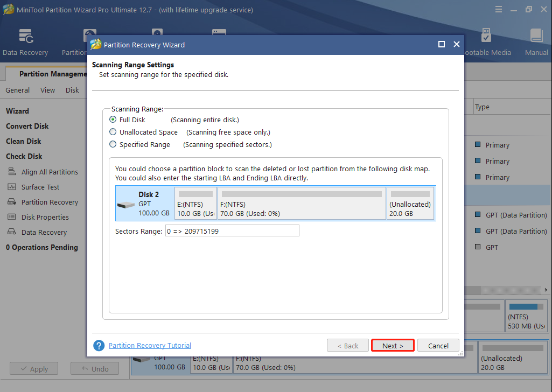Select the Specified Range scanning option
The height and width of the screenshot is (392, 552).
click(x=113, y=144)
